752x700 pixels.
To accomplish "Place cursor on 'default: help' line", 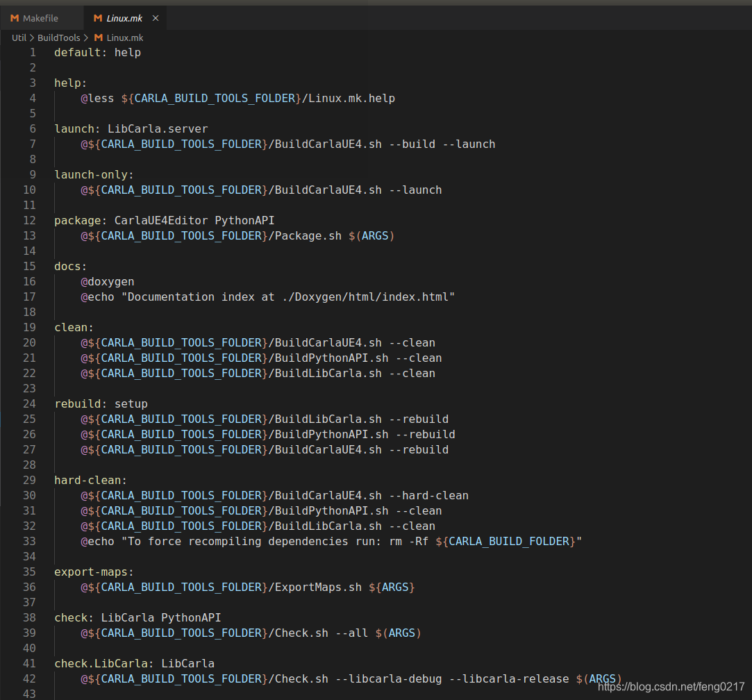I will [97, 52].
